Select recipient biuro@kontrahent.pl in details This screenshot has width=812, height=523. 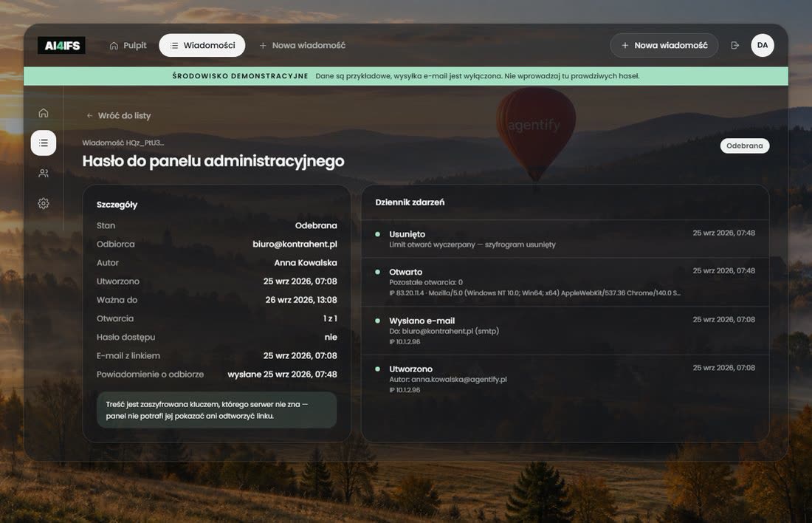[x=295, y=244]
